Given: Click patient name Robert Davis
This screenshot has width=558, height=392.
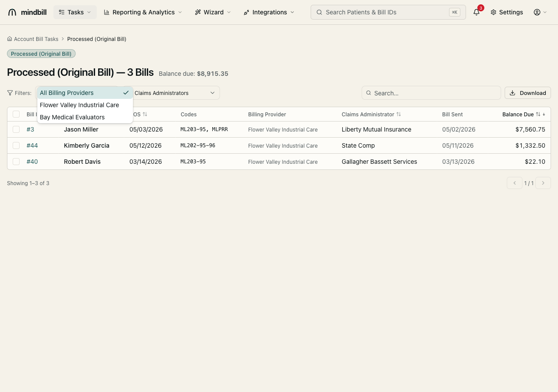Looking at the screenshot, I should [82, 162].
